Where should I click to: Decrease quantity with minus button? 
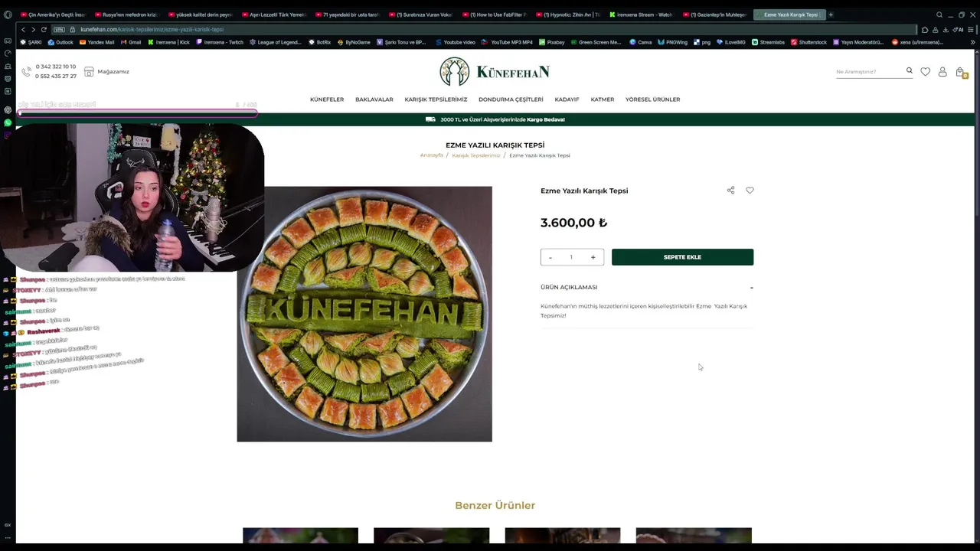pos(550,257)
